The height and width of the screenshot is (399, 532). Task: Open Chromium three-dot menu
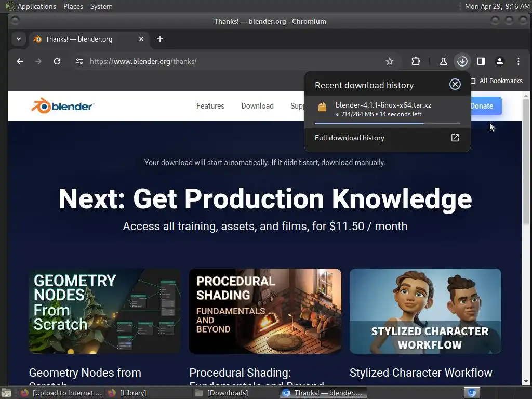[x=518, y=61]
